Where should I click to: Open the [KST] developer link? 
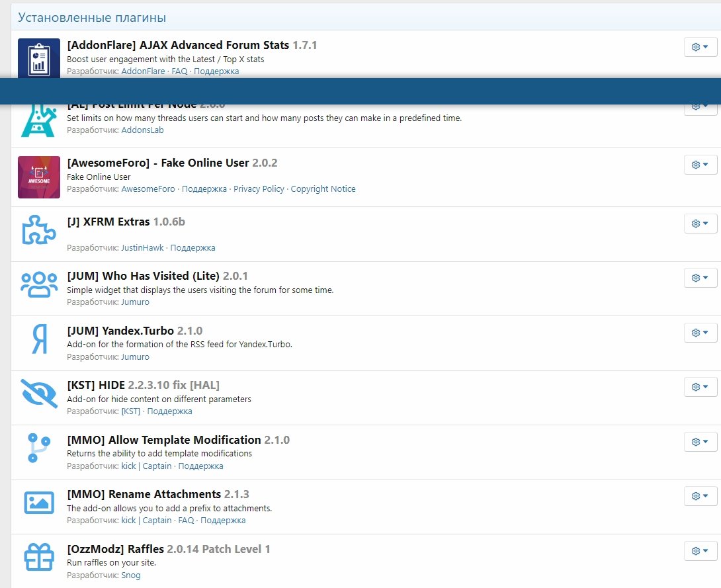coord(131,411)
